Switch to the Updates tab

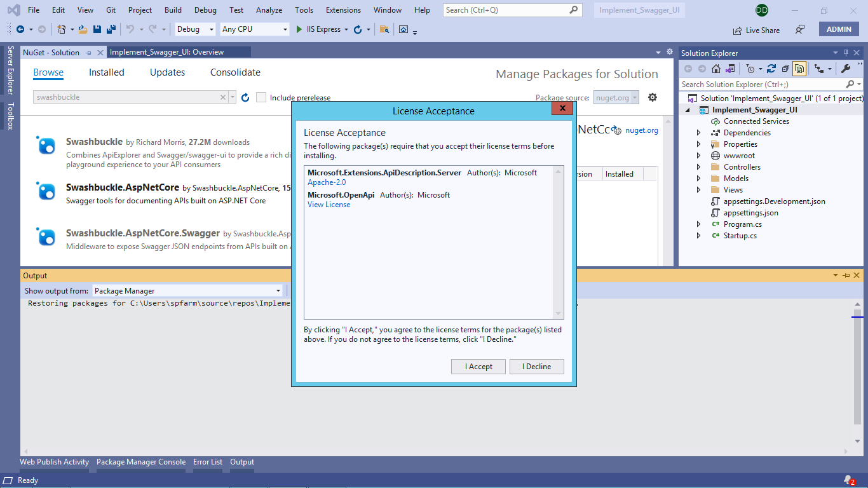pos(167,72)
